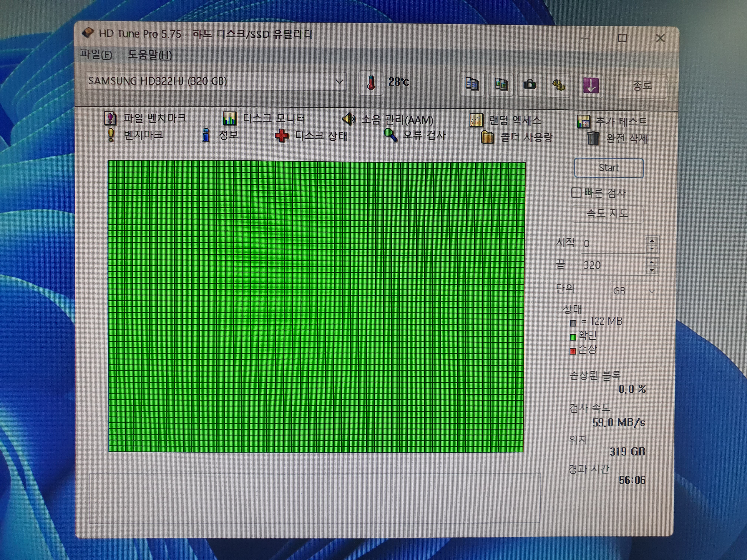Close the HD Tune Pro window

(x=660, y=38)
